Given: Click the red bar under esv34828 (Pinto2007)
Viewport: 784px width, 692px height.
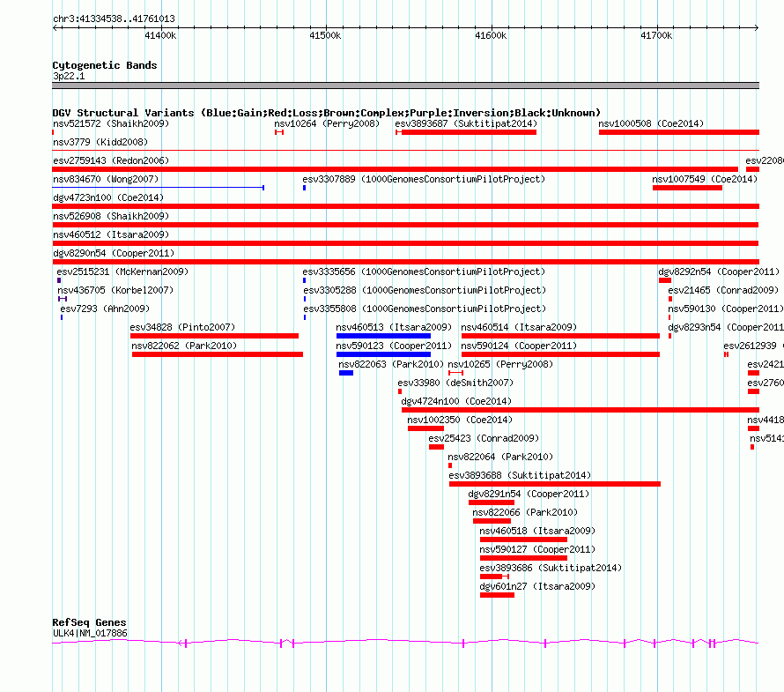Looking at the screenshot, I should point(215,336).
